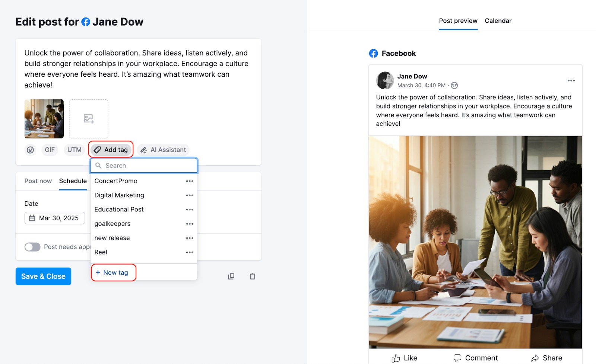Screen dimensions: 596x364
Task: Switch to the Calendar tab
Action: pyautogui.click(x=498, y=21)
